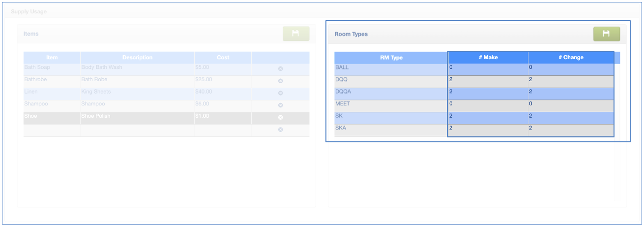Image resolution: width=644 pixels, height=227 pixels.
Task: Edit # Change value for SKA
Action: pyautogui.click(x=571, y=130)
